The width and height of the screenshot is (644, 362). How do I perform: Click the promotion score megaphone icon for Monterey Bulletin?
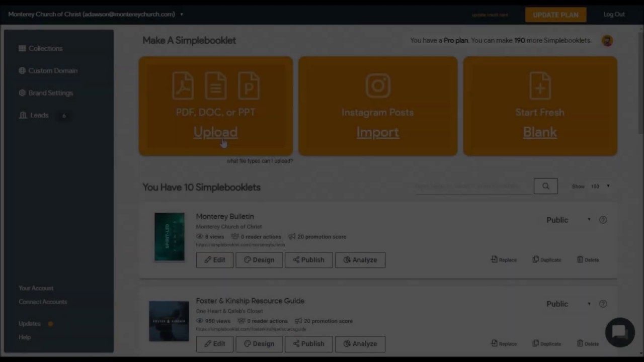pyautogui.click(x=292, y=236)
